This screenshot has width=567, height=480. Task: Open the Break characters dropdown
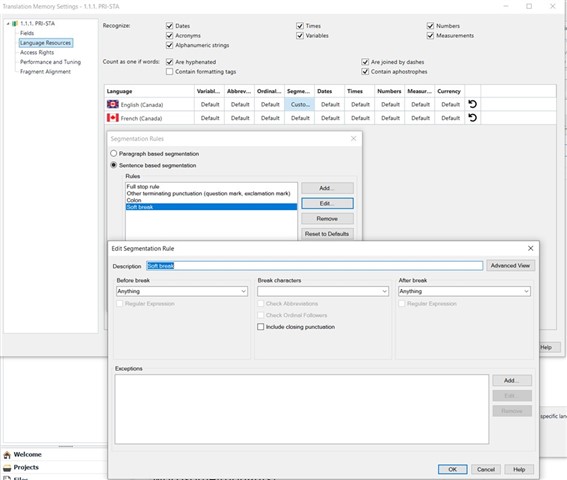click(x=323, y=291)
